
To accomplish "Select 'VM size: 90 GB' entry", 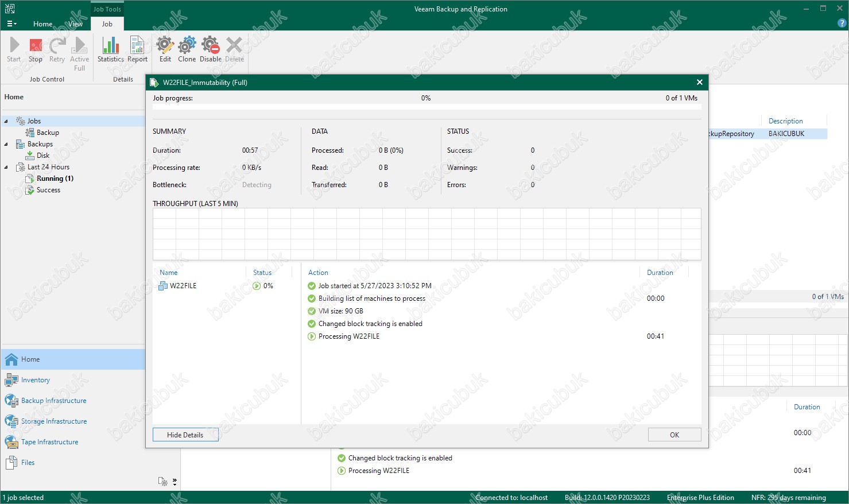I will click(340, 311).
